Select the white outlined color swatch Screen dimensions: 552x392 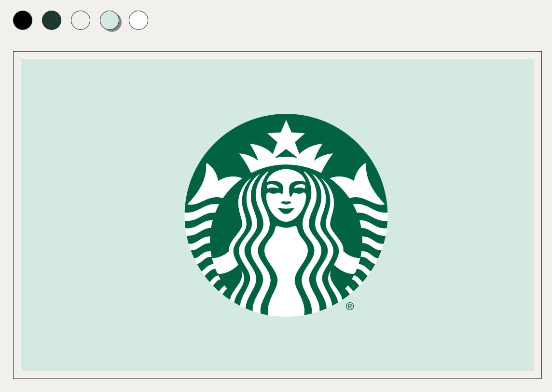(x=81, y=20)
